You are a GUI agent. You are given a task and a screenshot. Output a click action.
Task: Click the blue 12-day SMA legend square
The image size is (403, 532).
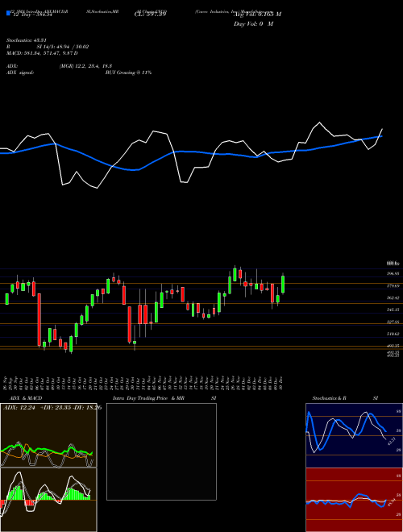click(x=8, y=13)
